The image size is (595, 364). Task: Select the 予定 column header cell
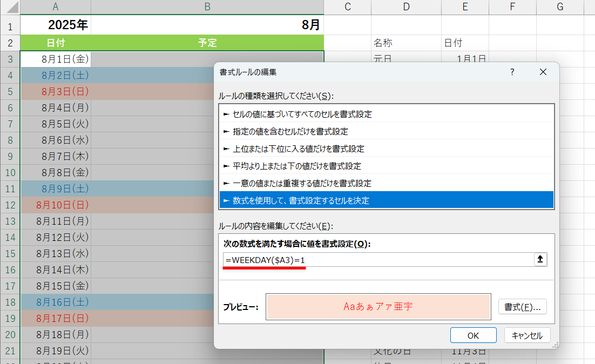207,42
